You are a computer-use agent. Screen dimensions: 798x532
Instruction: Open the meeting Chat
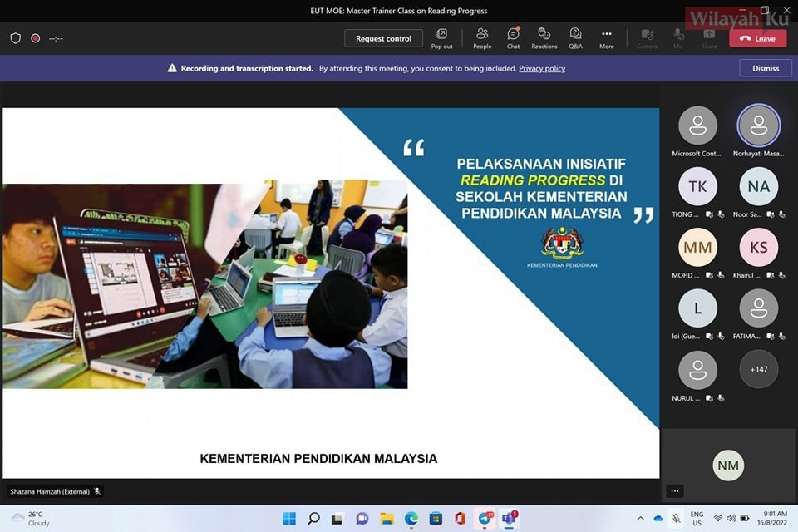(513, 39)
